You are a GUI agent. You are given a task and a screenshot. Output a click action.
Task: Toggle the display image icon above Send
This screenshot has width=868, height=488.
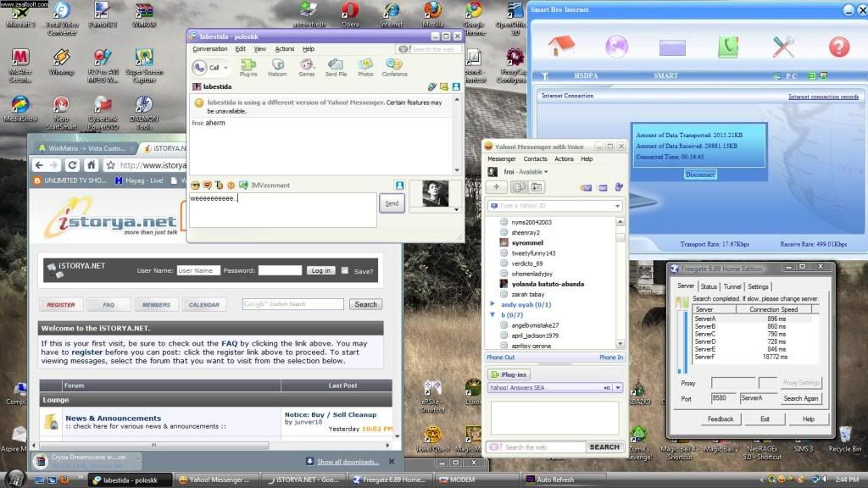[399, 186]
